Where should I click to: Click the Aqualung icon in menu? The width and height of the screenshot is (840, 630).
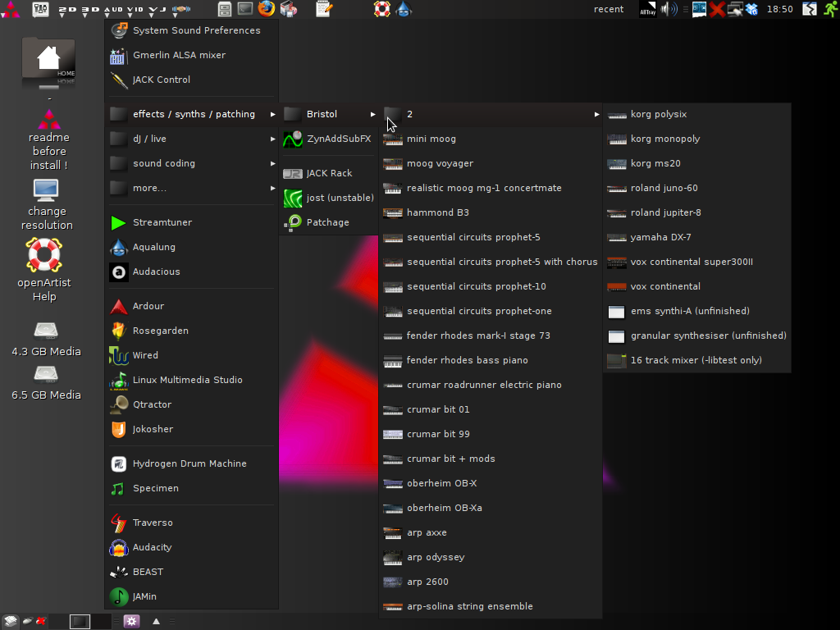coord(118,247)
